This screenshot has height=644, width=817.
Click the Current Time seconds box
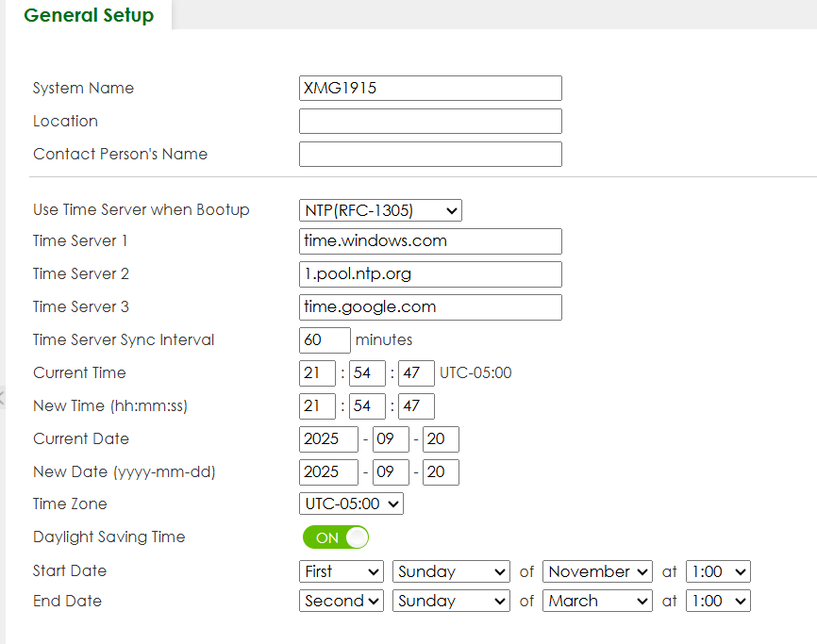416,373
